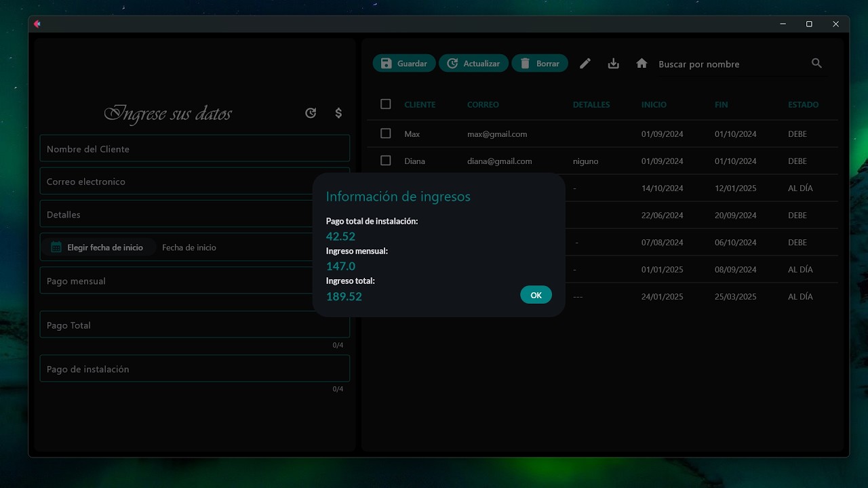The width and height of the screenshot is (868, 488).
Task: Click the end date 08/09/2024
Action: tap(736, 270)
